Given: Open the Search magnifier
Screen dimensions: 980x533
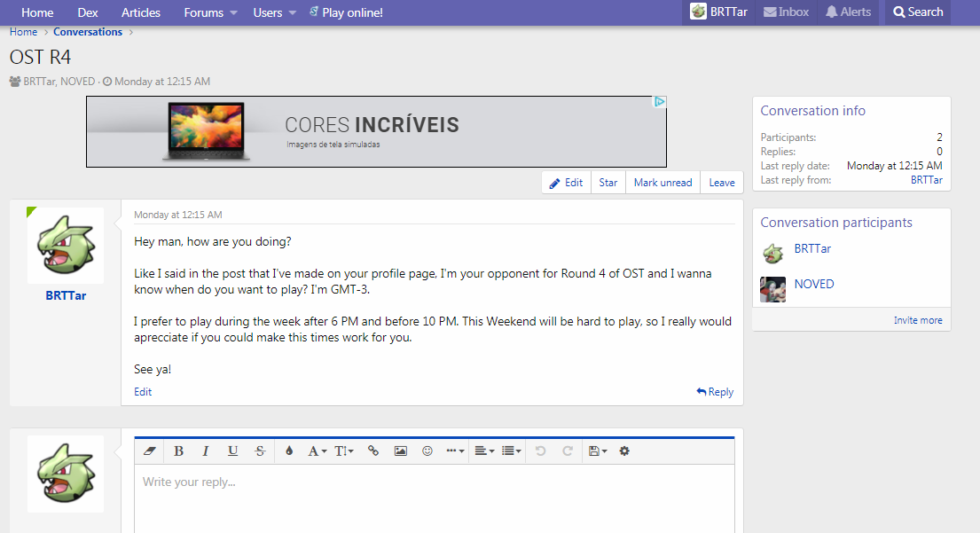Looking at the screenshot, I should click(x=918, y=12).
